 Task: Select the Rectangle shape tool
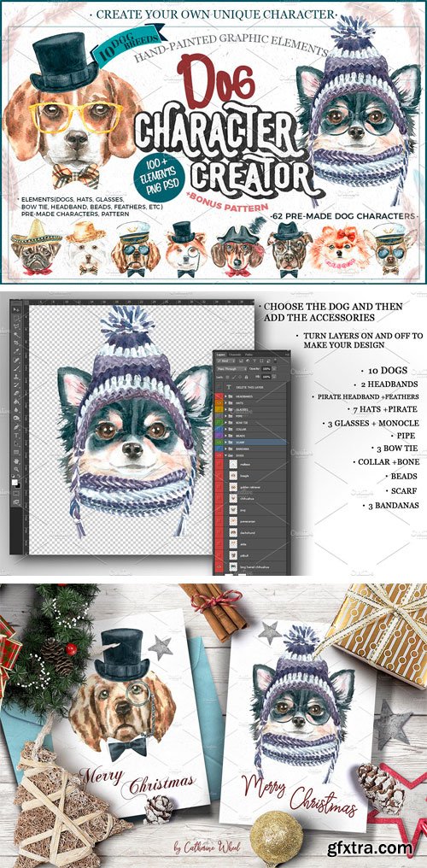coord(16,452)
